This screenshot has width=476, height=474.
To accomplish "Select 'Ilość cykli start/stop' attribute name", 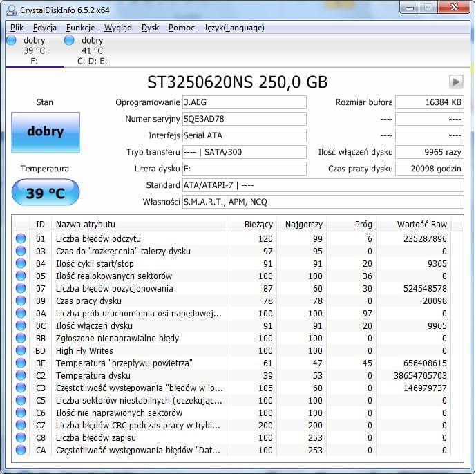I will 95,263.
